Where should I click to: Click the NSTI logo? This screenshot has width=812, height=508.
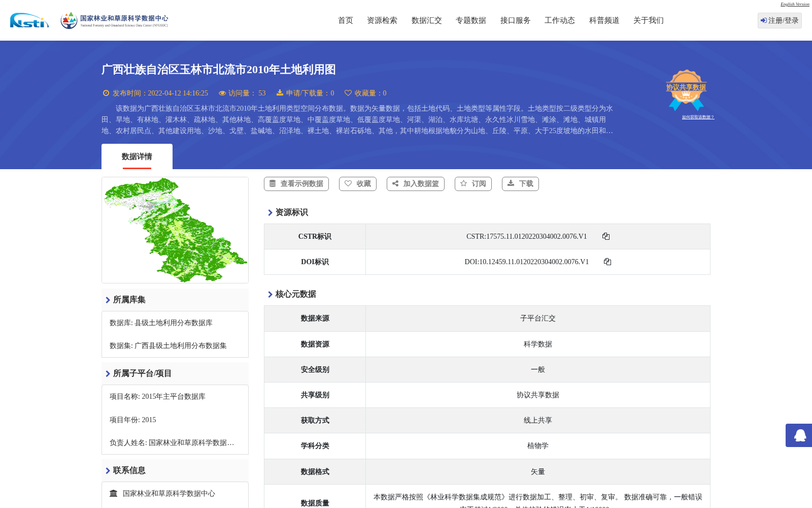tap(29, 20)
